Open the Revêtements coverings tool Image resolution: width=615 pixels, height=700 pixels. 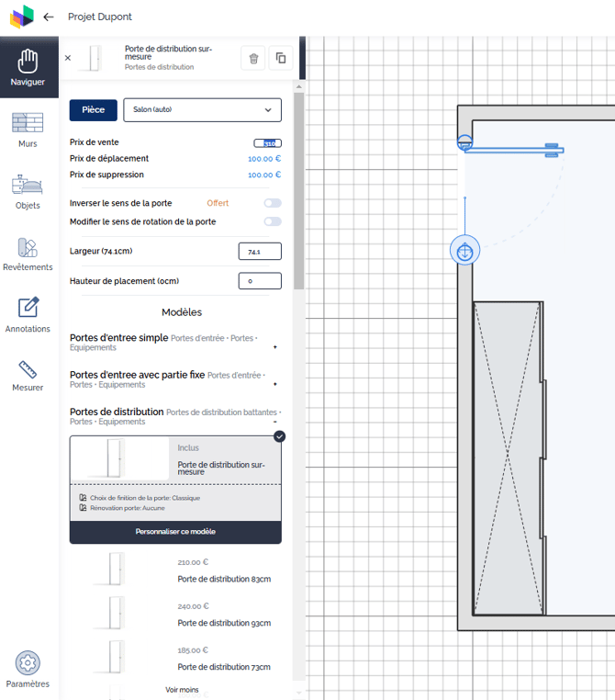pyautogui.click(x=28, y=254)
